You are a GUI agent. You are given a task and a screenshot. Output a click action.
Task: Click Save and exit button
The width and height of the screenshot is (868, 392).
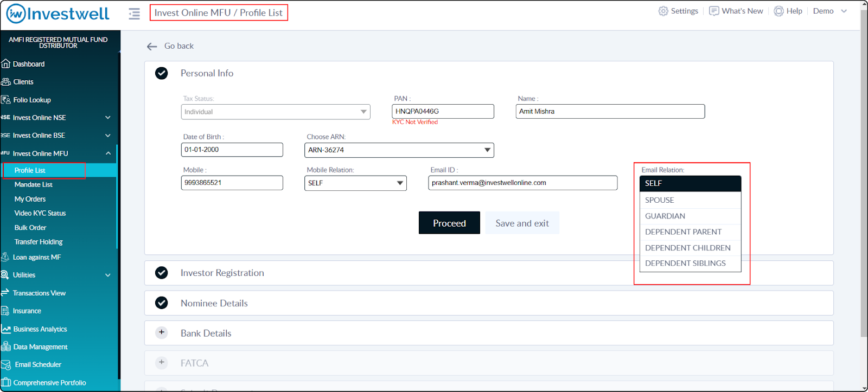(x=522, y=223)
